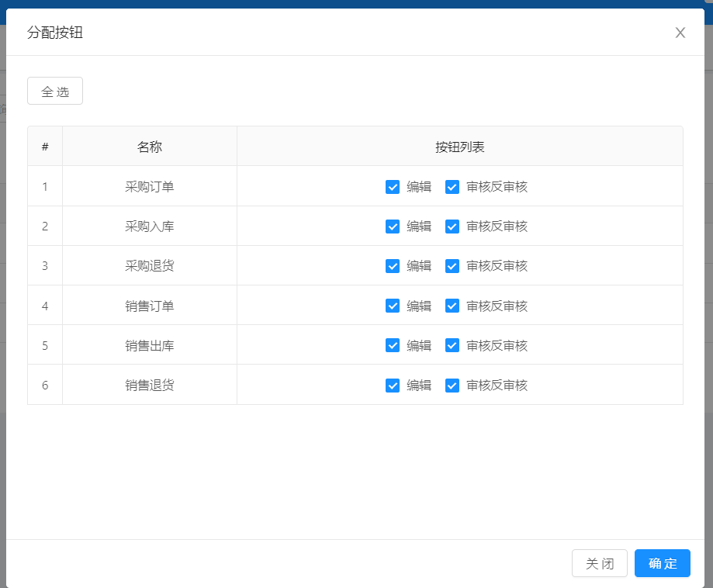Toggle 编辑 checkbox in 采购入库 row

(393, 227)
